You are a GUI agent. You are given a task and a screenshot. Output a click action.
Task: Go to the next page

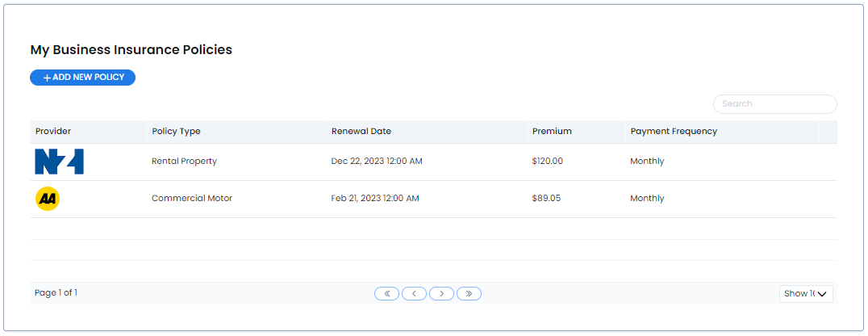point(441,293)
